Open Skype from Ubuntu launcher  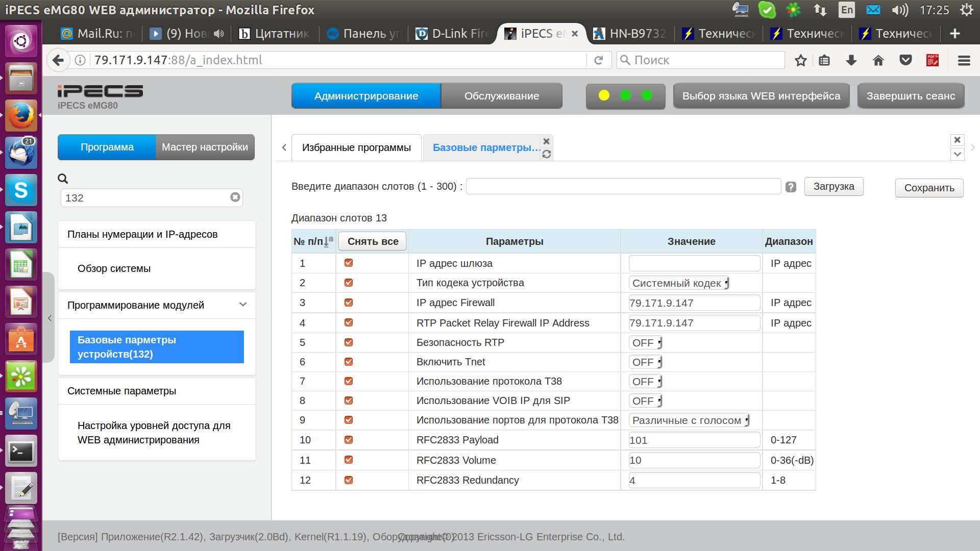(x=21, y=190)
